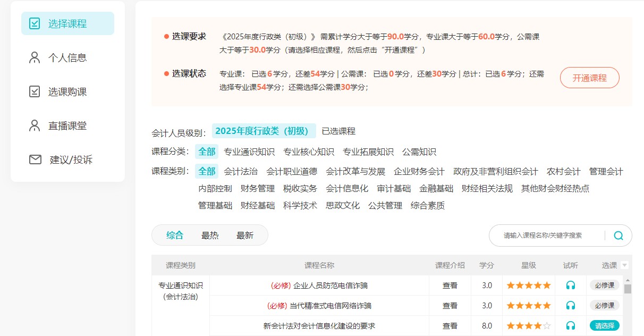Click the headphone audition icon for 企业人员防范电信诈骗
This screenshot has height=336, width=644.
571,285
